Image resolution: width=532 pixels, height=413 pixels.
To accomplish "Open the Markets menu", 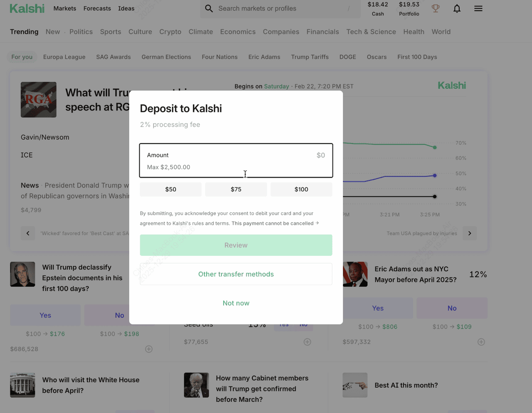I will tap(65, 8).
